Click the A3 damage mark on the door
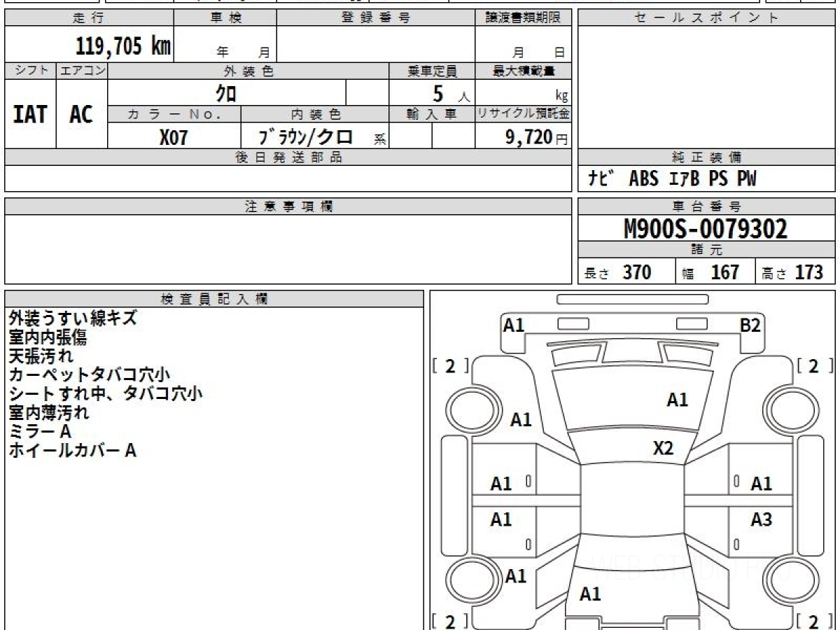 coord(761,519)
